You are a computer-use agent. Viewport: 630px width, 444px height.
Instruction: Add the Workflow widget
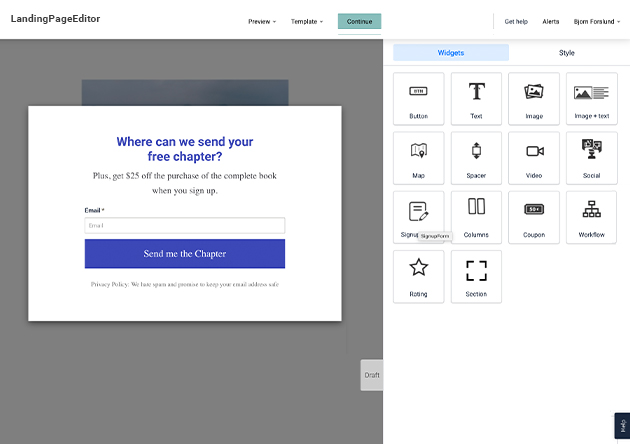click(x=591, y=217)
